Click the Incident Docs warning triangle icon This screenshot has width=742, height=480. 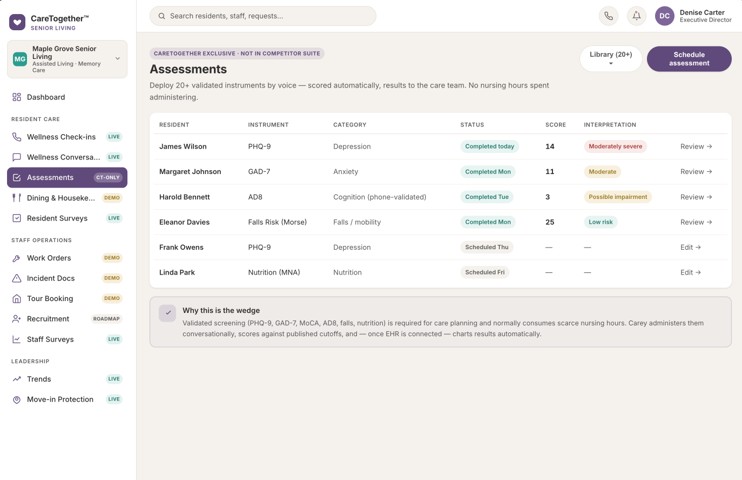point(17,278)
